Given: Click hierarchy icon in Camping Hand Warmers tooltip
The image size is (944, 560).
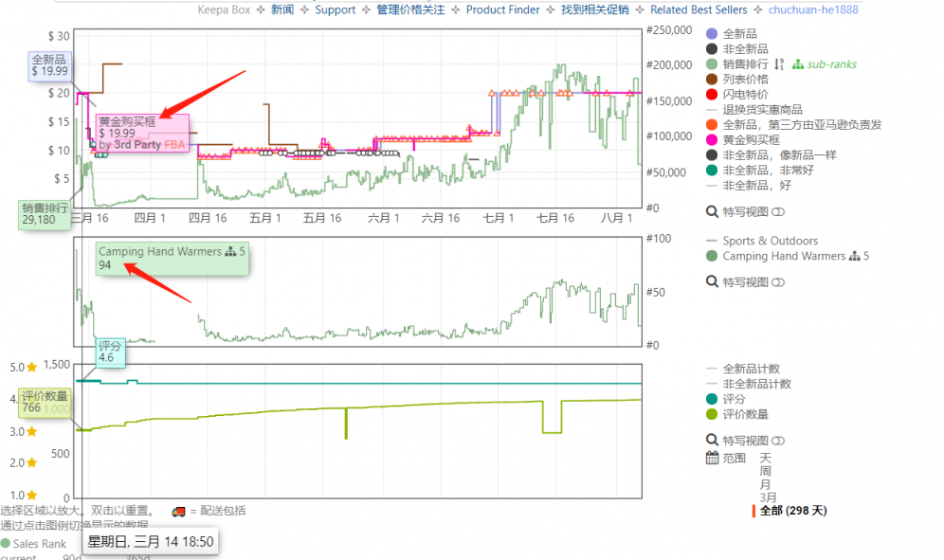Looking at the screenshot, I should (x=230, y=252).
